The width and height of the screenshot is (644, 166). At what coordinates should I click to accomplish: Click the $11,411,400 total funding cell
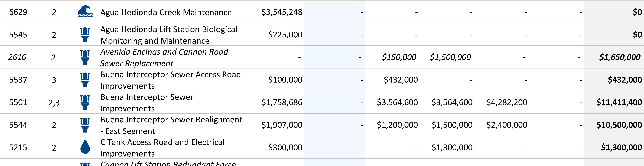619,102
